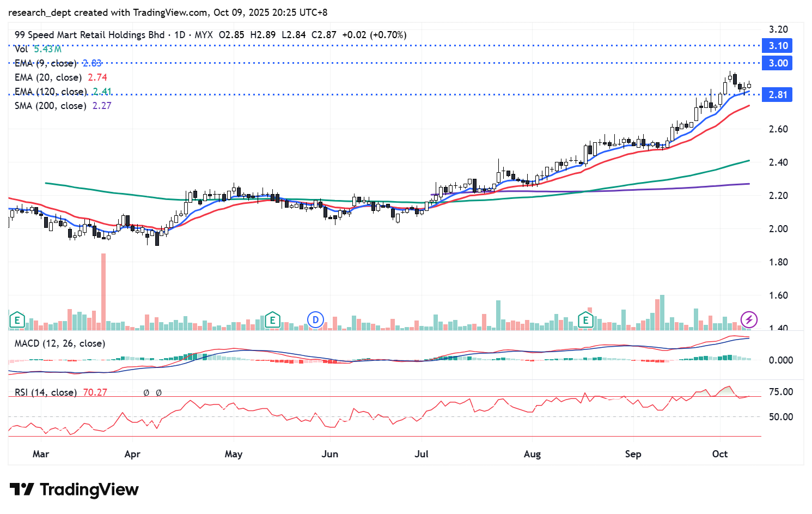
Task: Select the EMA (9, close) legend label
Action: [x=46, y=63]
